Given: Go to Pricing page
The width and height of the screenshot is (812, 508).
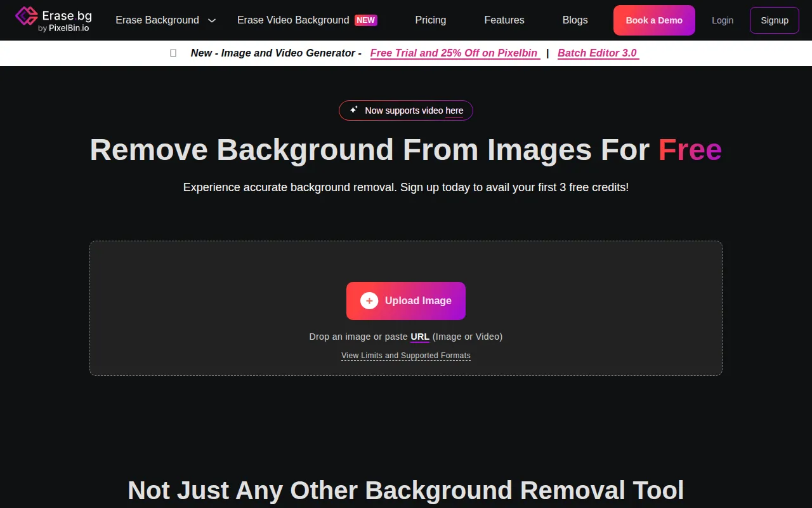Looking at the screenshot, I should coord(431,20).
